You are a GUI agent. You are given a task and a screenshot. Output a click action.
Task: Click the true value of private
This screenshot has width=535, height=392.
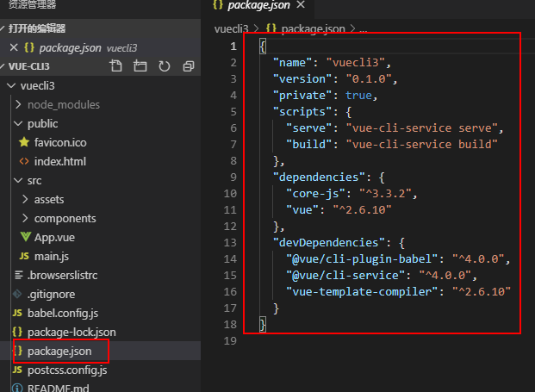coord(358,95)
